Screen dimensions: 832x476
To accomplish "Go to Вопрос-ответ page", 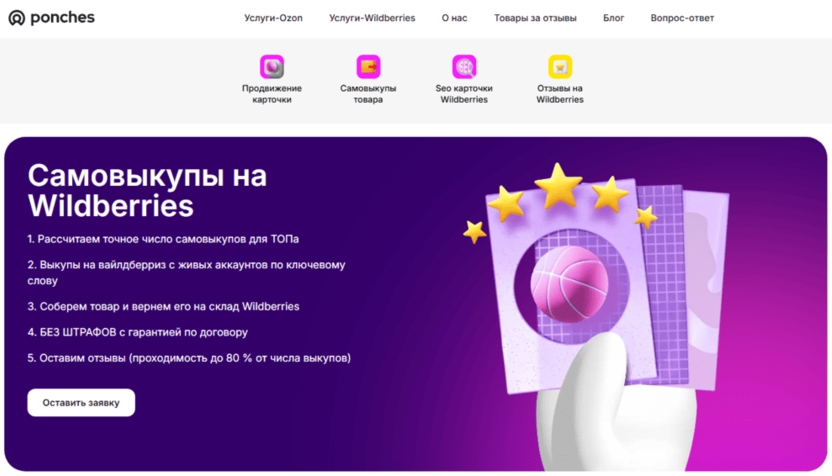I will 682,18.
